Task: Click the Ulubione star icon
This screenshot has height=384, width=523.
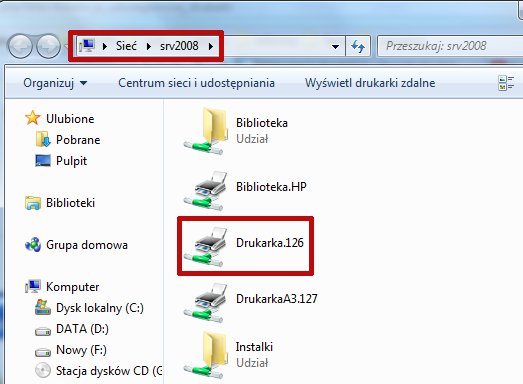Action: (x=33, y=118)
